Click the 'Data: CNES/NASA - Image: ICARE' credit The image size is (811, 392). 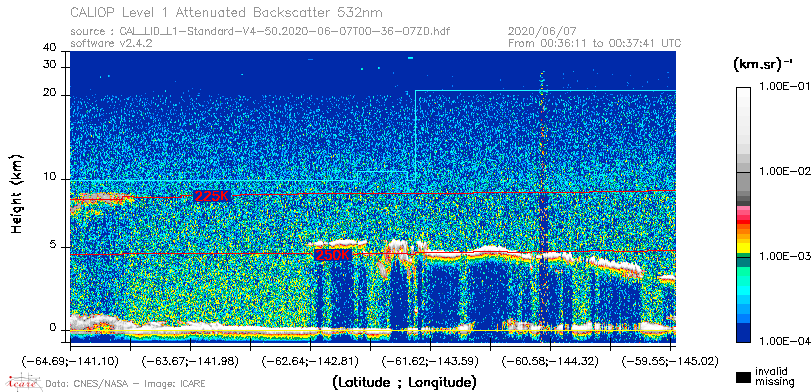[x=126, y=384]
